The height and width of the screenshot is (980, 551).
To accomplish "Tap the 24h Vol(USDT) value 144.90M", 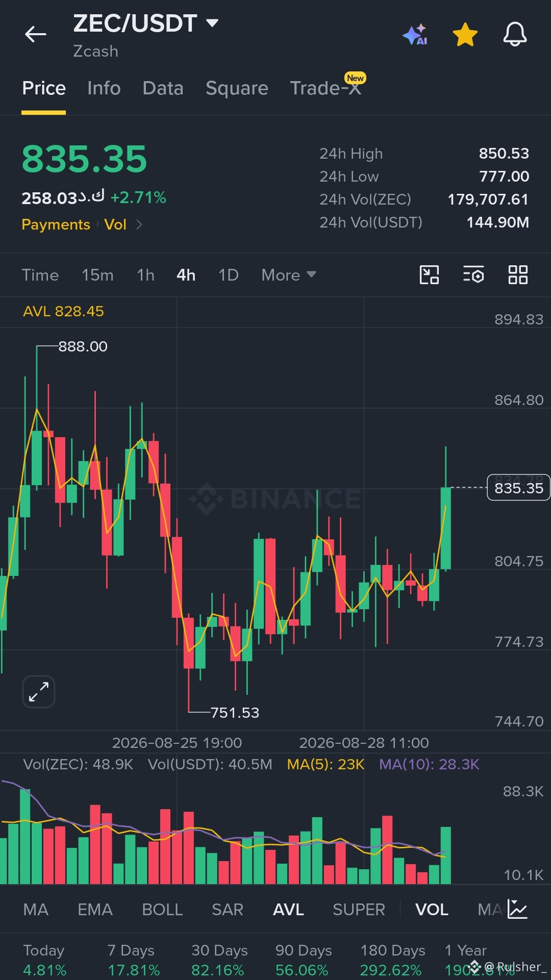I will pyautogui.click(x=497, y=222).
